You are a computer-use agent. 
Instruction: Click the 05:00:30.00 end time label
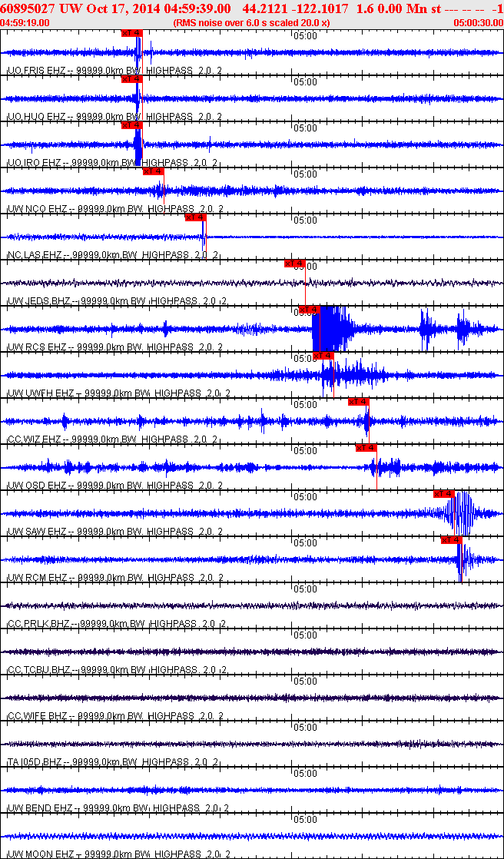478,23
